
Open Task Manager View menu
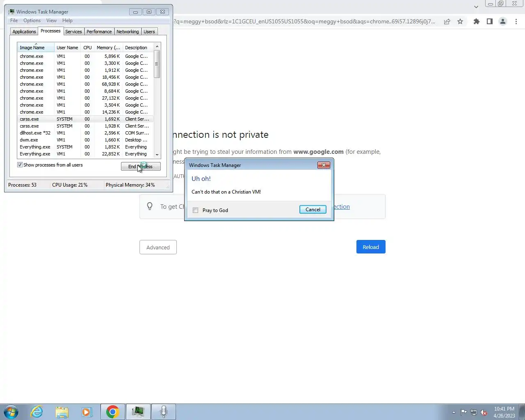(51, 21)
